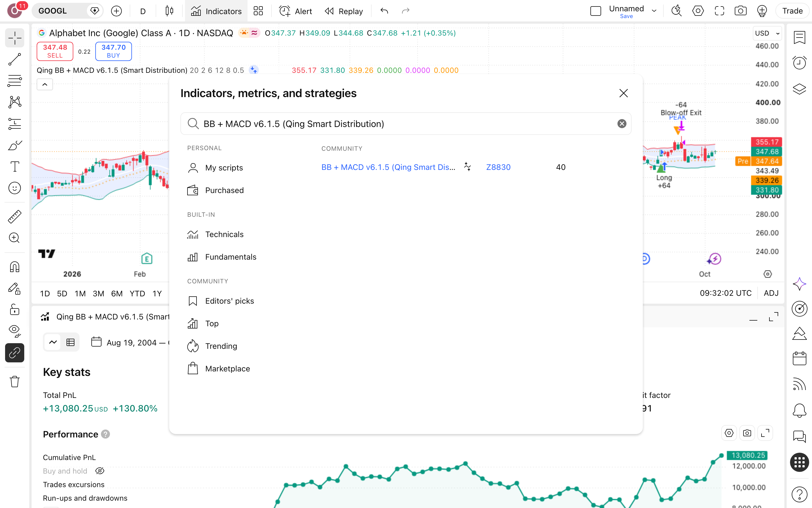The width and height of the screenshot is (812, 508).
Task: Select the ruler measure tool
Action: point(15,217)
